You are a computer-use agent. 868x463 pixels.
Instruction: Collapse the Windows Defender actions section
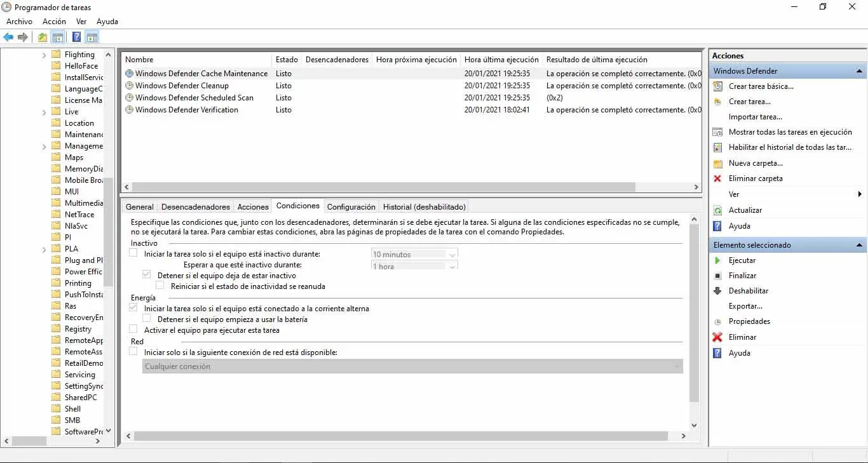859,71
